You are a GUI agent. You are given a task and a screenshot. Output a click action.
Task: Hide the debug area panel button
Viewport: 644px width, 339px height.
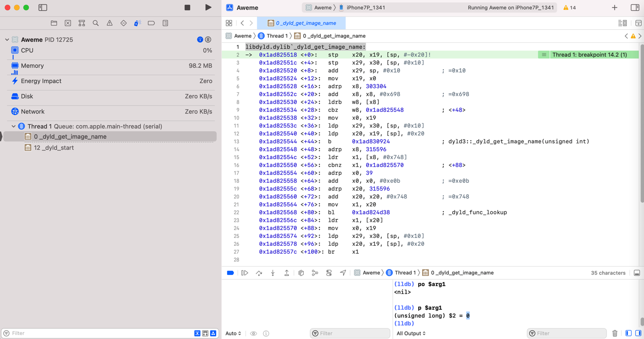point(637,273)
